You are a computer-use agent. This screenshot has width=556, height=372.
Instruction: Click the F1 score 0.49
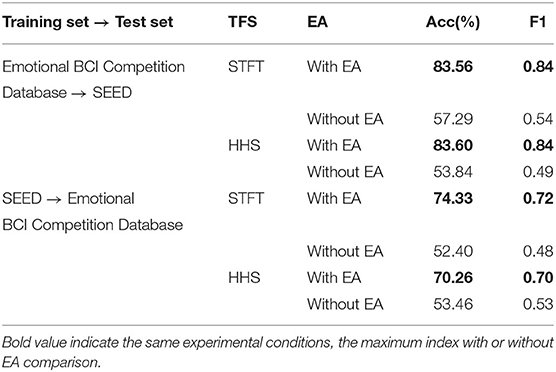pos(538,172)
